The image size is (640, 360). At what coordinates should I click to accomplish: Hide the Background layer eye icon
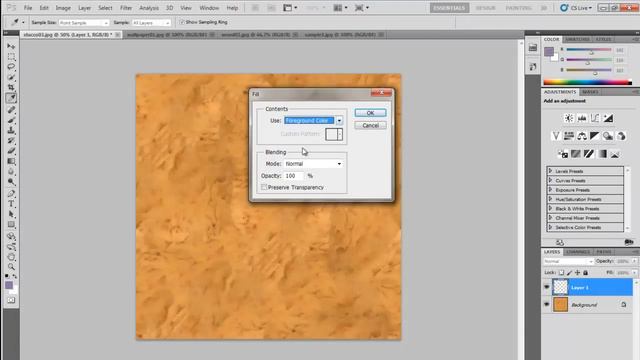click(x=547, y=304)
